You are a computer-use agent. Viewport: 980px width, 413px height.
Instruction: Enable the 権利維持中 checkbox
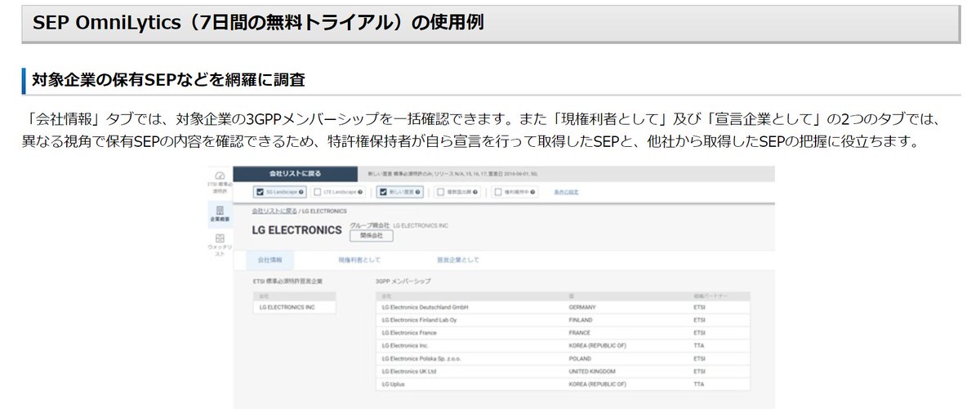[497, 193]
